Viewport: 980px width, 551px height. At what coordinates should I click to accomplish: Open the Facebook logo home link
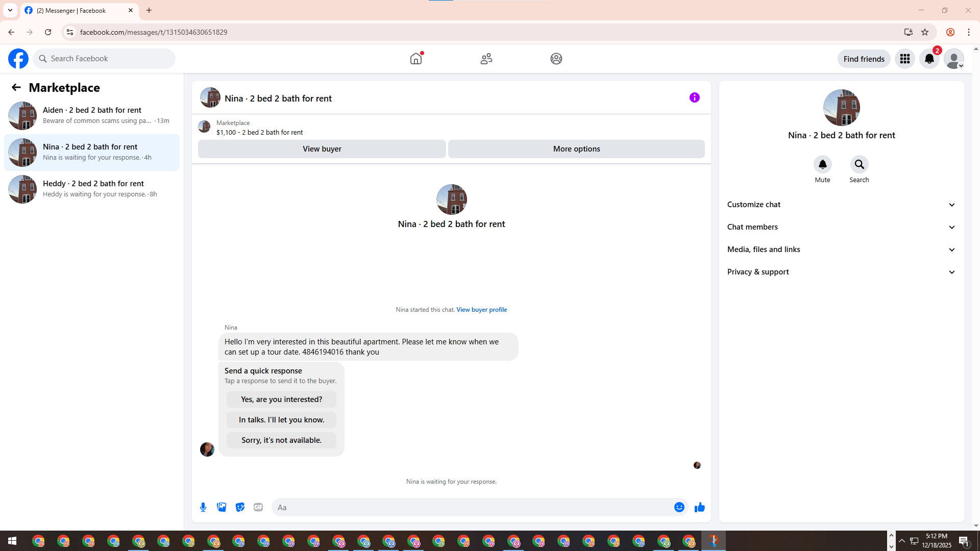18,59
